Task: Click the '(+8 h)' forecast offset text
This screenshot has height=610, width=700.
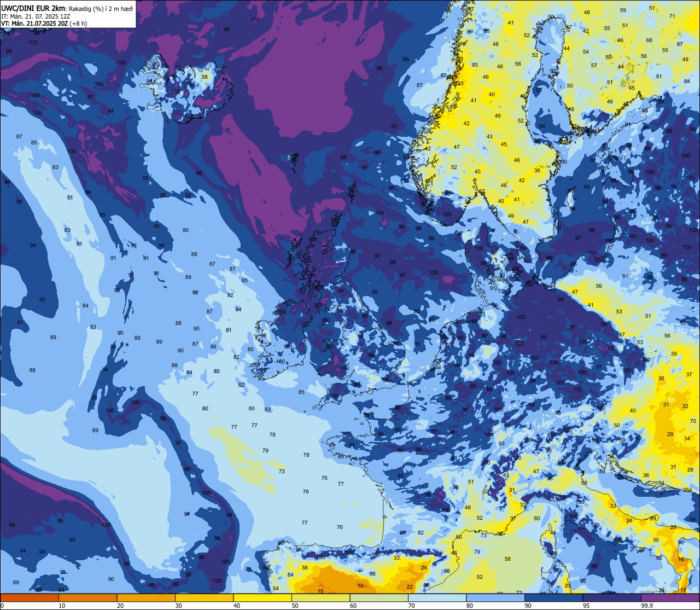Action: coord(79,24)
